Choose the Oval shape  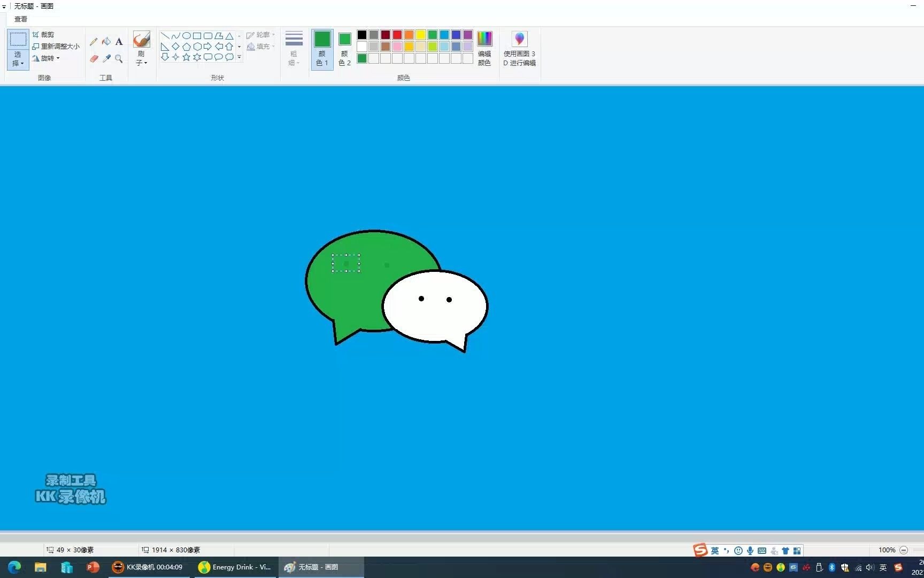click(x=186, y=36)
